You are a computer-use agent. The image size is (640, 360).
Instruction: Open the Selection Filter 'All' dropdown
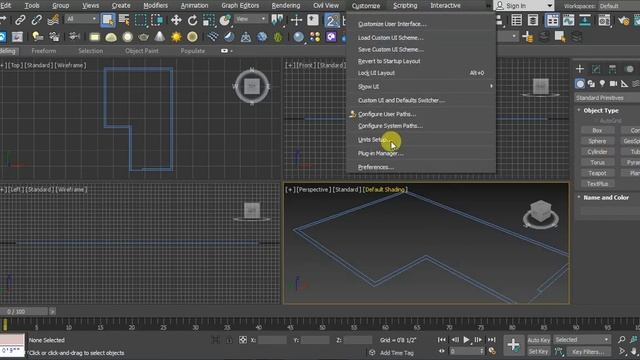[x=82, y=19]
